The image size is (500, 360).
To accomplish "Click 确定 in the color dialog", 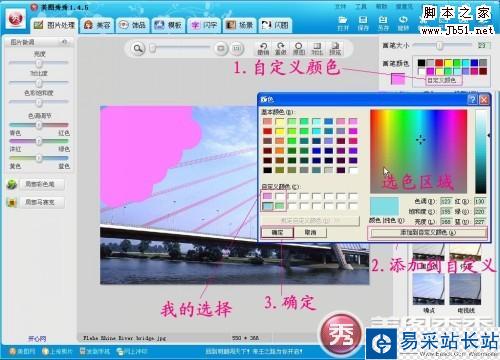I will tap(277, 232).
